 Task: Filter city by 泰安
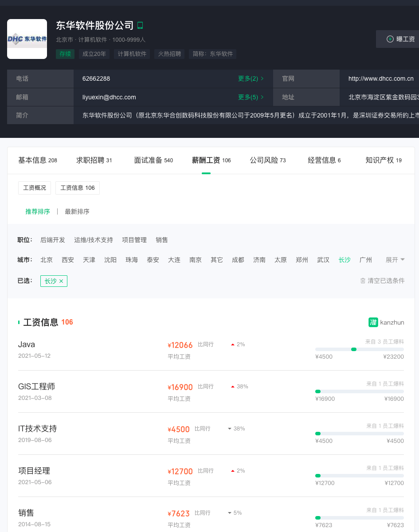(153, 260)
